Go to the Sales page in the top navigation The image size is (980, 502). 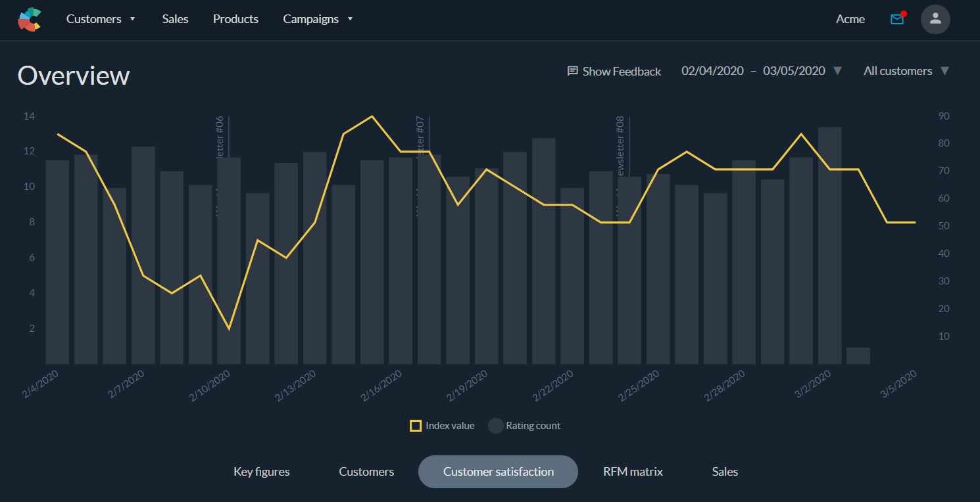(176, 19)
